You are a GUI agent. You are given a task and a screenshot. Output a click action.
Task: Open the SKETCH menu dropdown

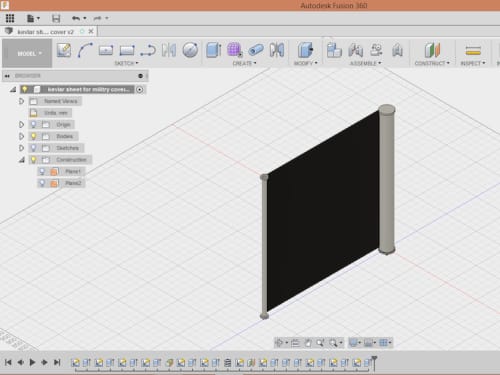click(x=126, y=63)
